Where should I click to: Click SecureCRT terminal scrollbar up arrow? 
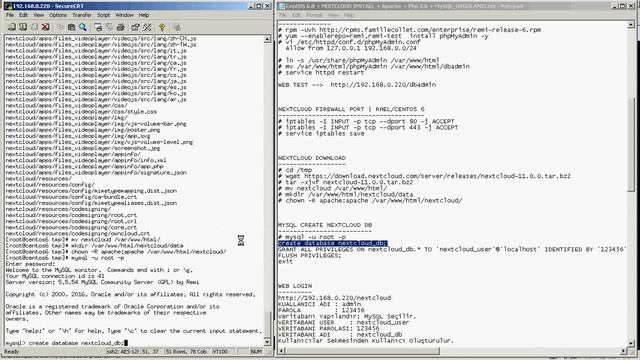267,39
